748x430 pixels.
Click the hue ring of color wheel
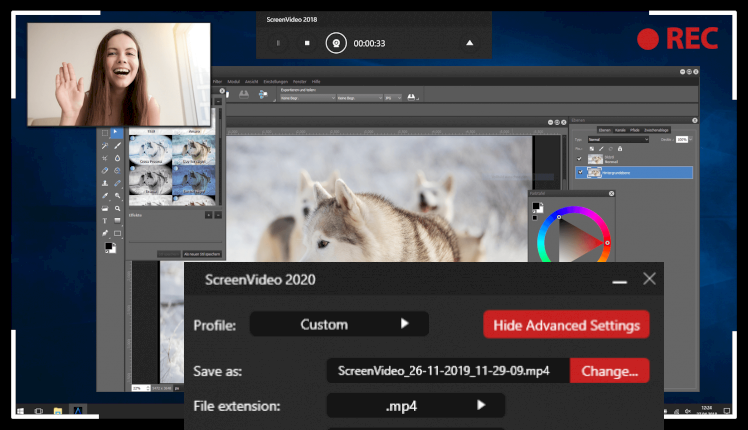[574, 210]
